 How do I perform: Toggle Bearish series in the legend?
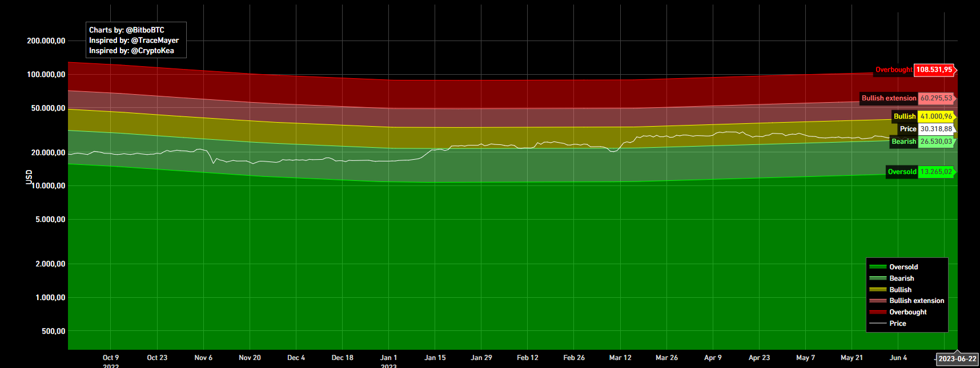[901, 278]
